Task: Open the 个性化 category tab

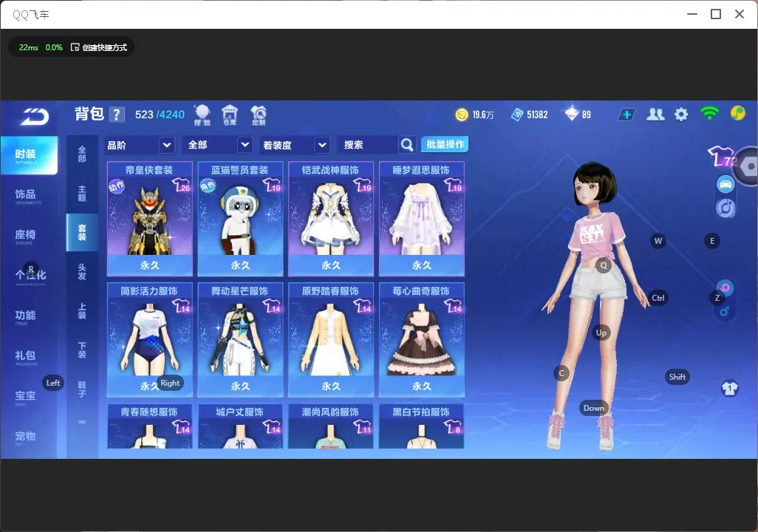Action: [x=29, y=276]
